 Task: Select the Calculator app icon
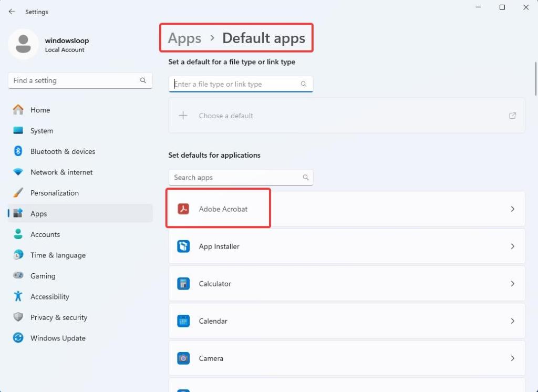pyautogui.click(x=183, y=283)
